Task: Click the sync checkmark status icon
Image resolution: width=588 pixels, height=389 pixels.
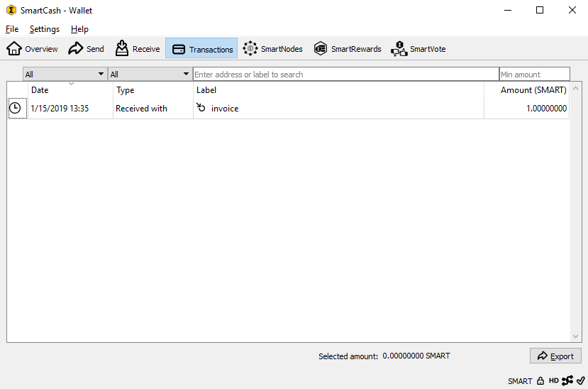Action: pos(580,380)
